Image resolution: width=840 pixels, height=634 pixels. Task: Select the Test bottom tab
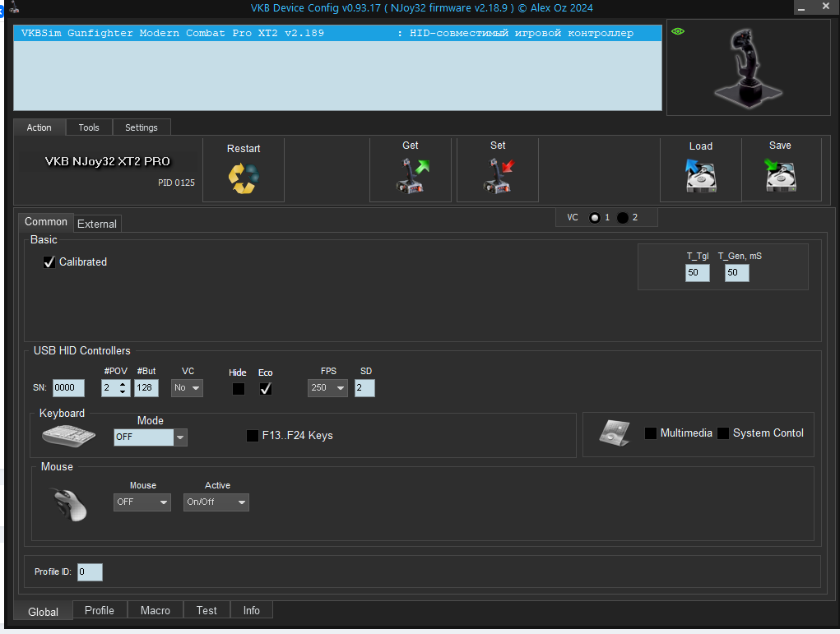coord(207,610)
